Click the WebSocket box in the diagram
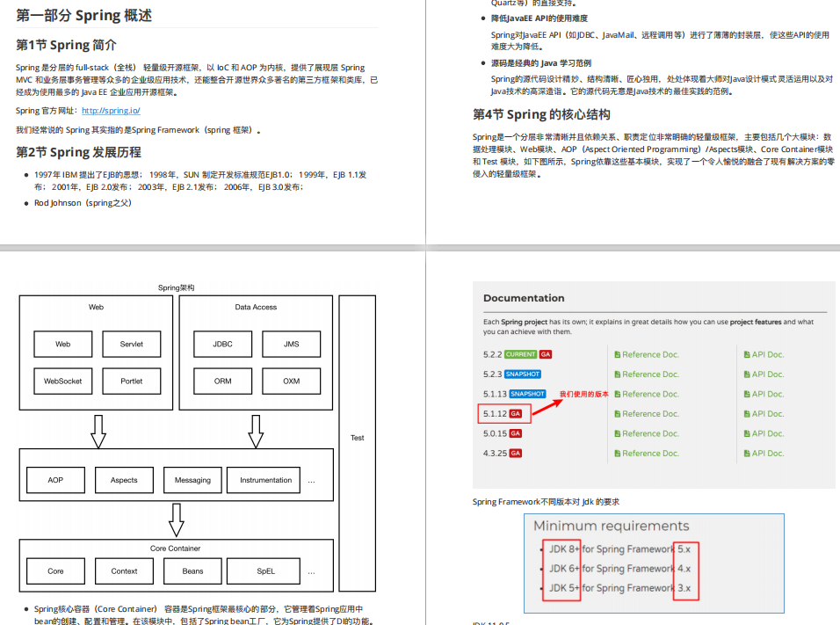 pyautogui.click(x=62, y=382)
